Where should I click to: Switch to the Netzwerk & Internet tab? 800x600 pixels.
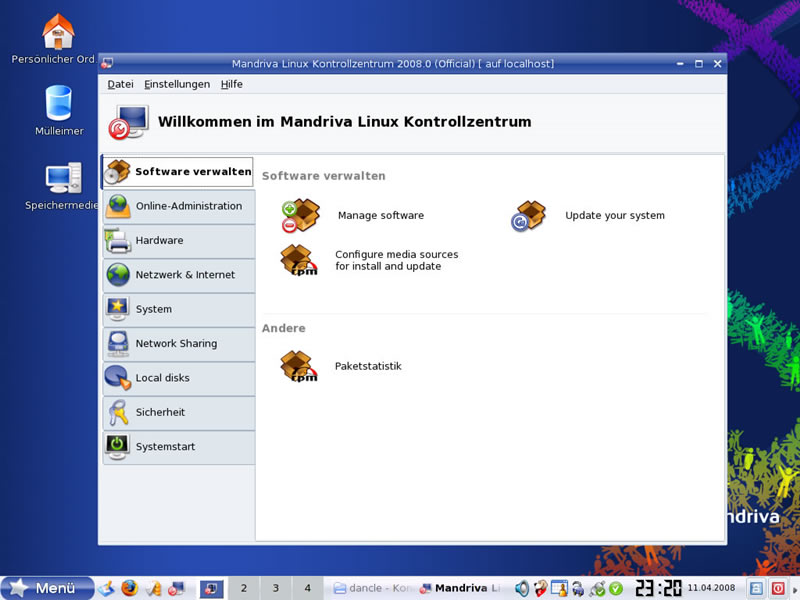[x=179, y=275]
